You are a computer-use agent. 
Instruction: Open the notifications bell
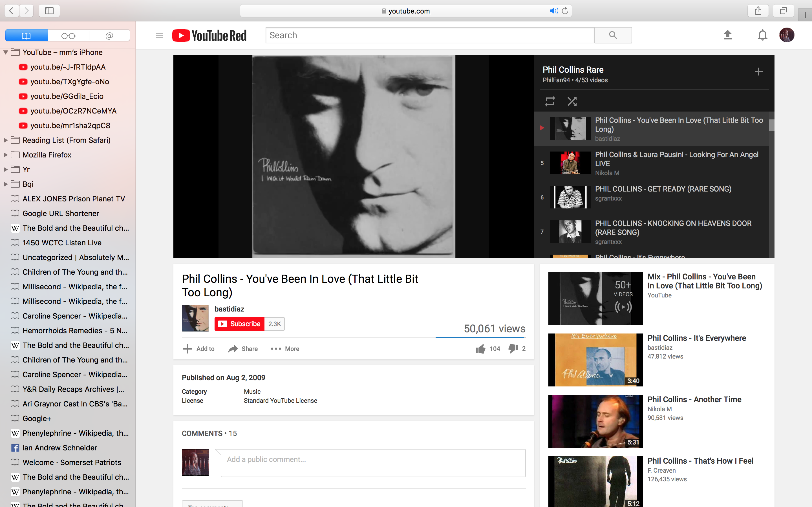click(762, 35)
